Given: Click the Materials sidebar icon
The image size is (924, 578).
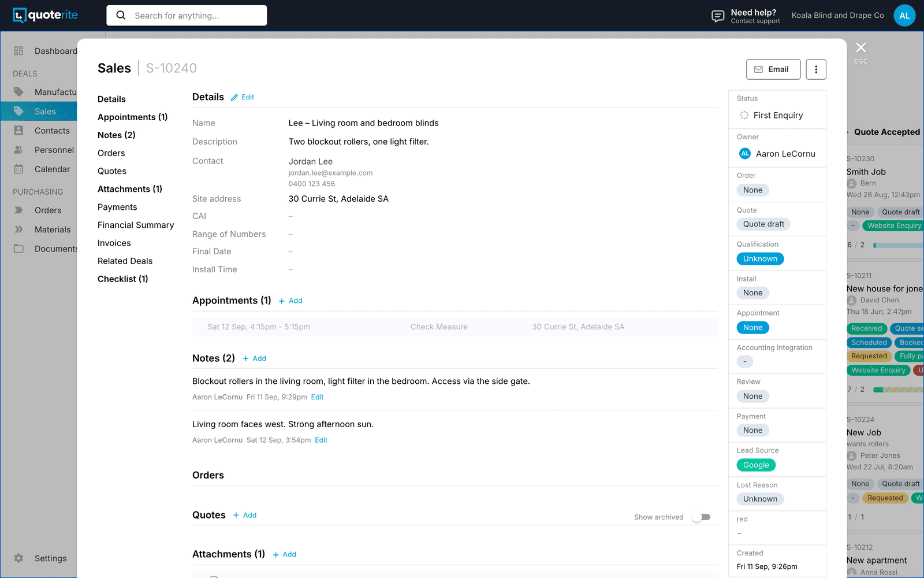Looking at the screenshot, I should (x=18, y=229).
